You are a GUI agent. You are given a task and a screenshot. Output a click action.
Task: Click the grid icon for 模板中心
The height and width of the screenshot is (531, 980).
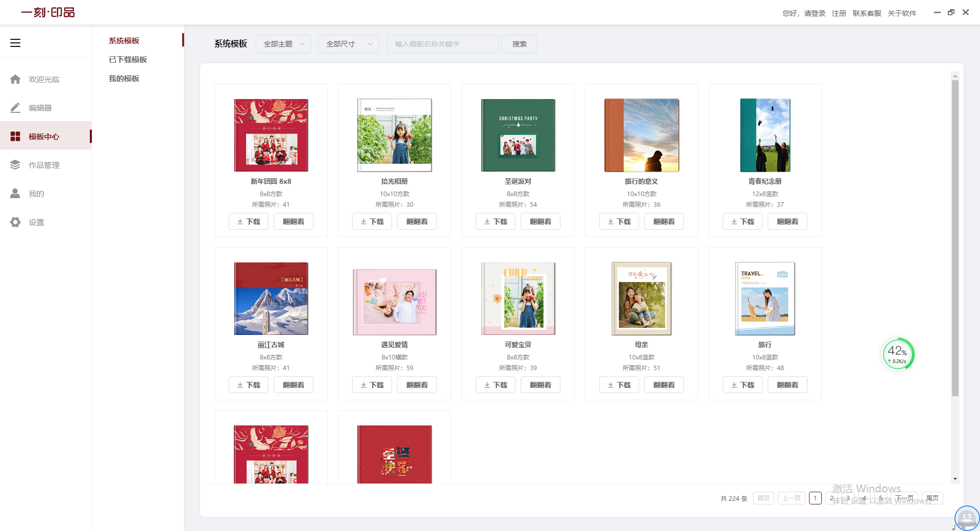[15, 136]
